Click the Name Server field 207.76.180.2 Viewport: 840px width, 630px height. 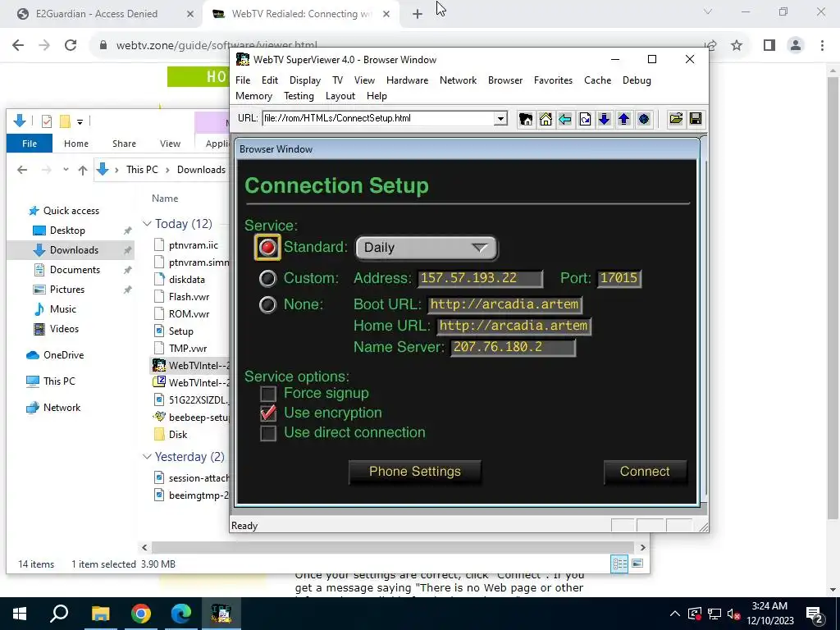(x=513, y=347)
